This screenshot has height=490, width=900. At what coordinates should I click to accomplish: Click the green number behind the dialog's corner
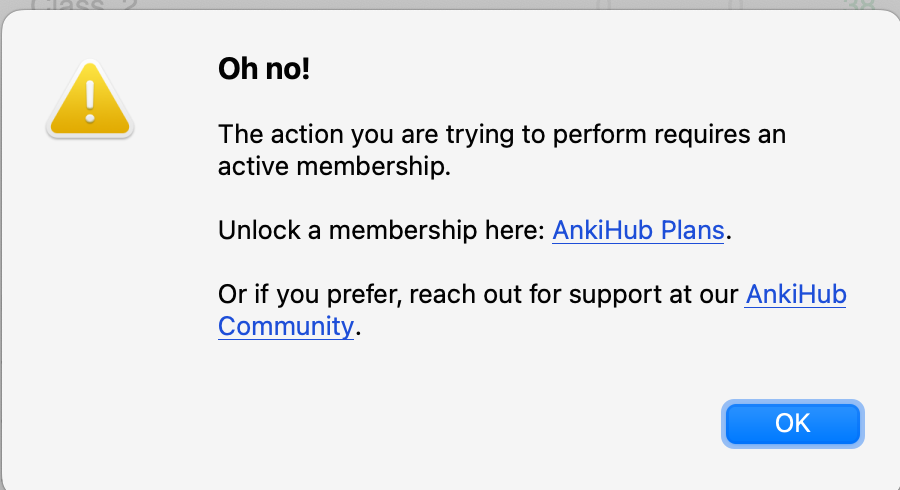pyautogui.click(x=859, y=5)
